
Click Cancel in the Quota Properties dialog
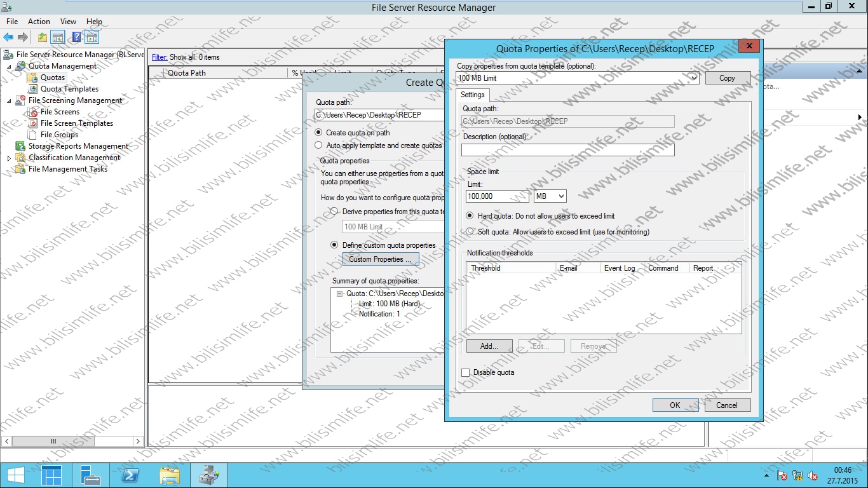[x=727, y=405]
